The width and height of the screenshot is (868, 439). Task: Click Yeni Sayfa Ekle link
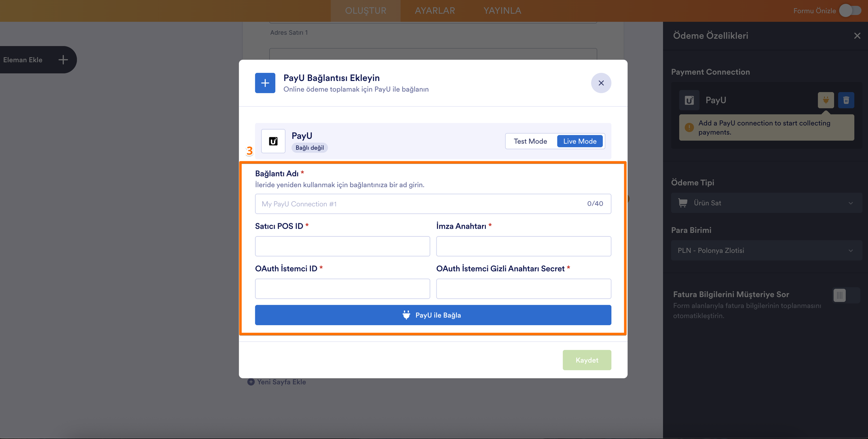[x=281, y=382]
